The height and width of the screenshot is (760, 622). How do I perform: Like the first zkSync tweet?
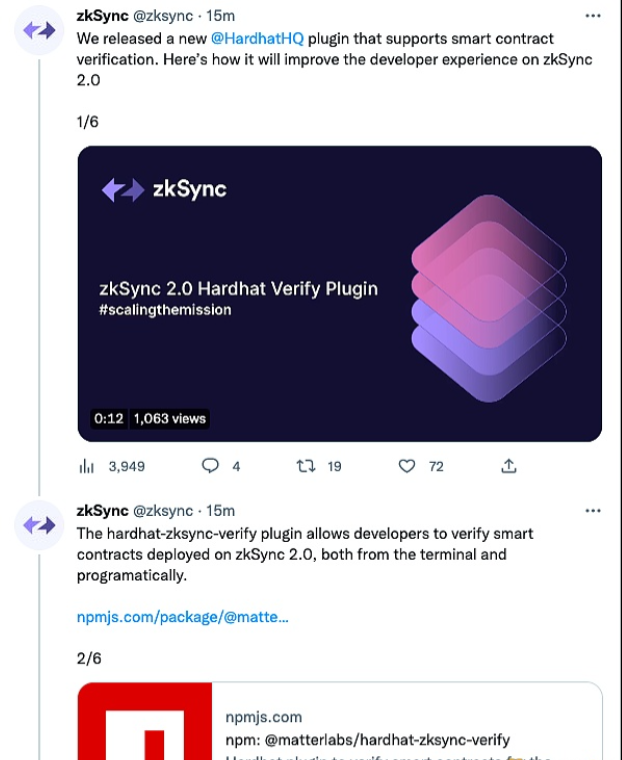(406, 466)
